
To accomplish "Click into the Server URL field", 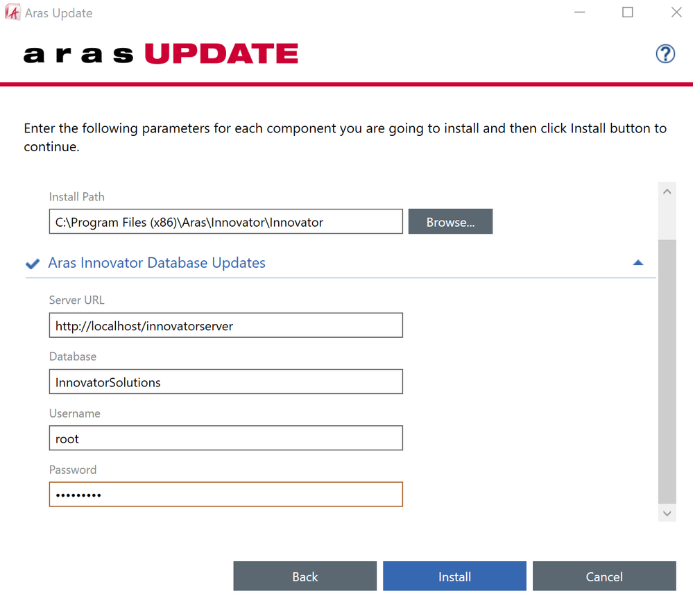I will (225, 325).
